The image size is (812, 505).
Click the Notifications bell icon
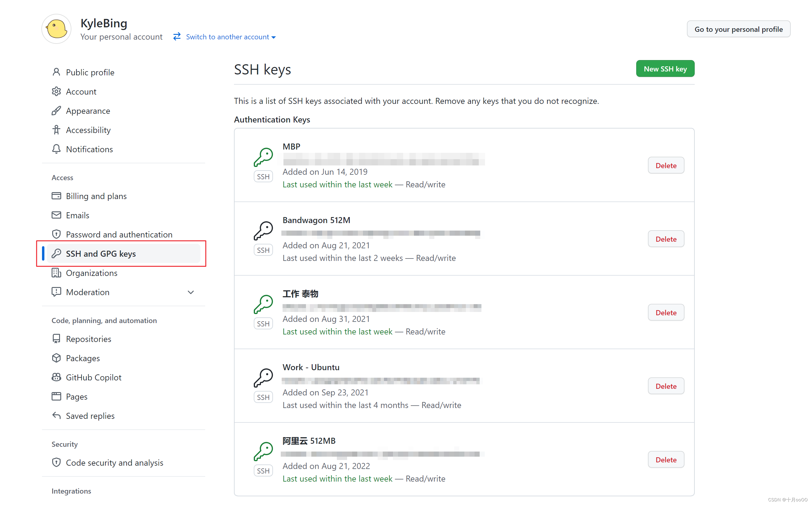[56, 149]
